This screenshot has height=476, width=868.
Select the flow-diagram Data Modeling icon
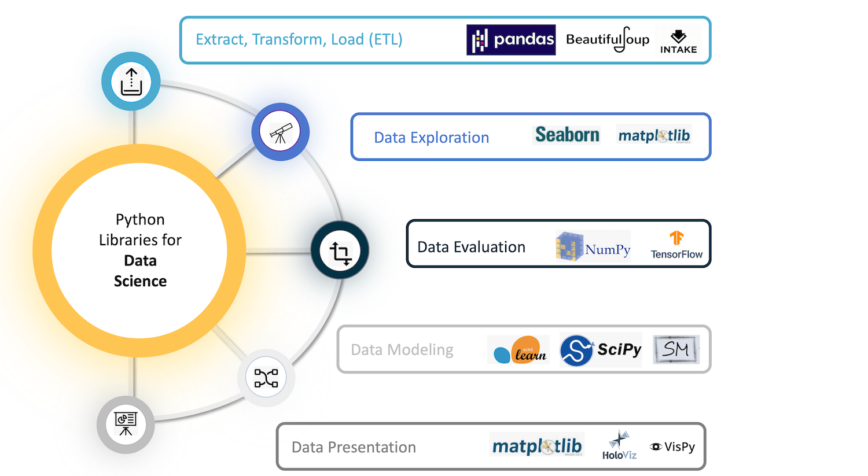pyautogui.click(x=266, y=378)
